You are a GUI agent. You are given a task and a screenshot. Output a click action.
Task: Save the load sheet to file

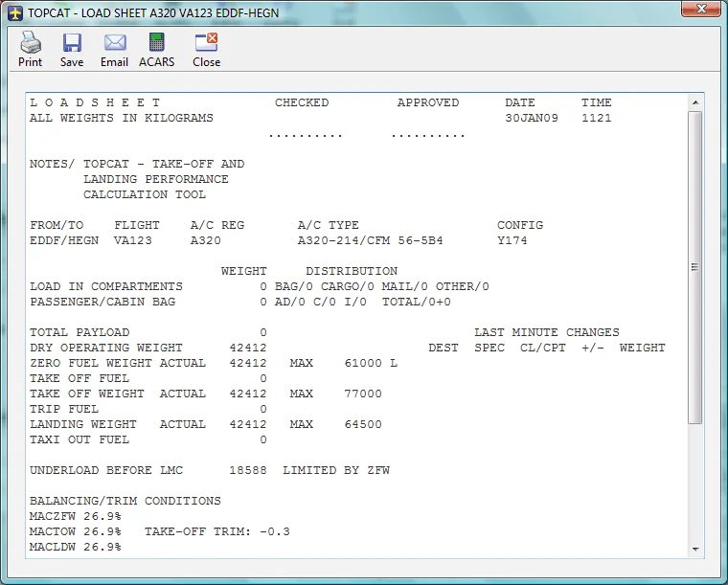click(72, 49)
